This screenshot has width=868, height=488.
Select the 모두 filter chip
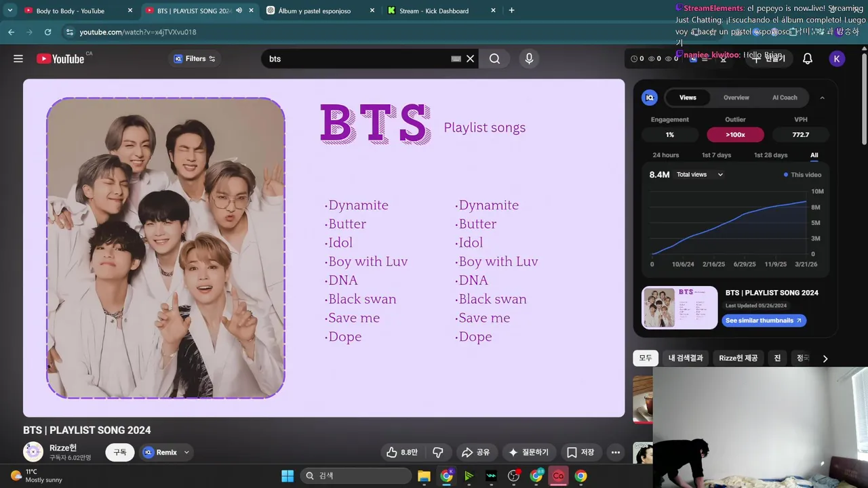(x=645, y=358)
